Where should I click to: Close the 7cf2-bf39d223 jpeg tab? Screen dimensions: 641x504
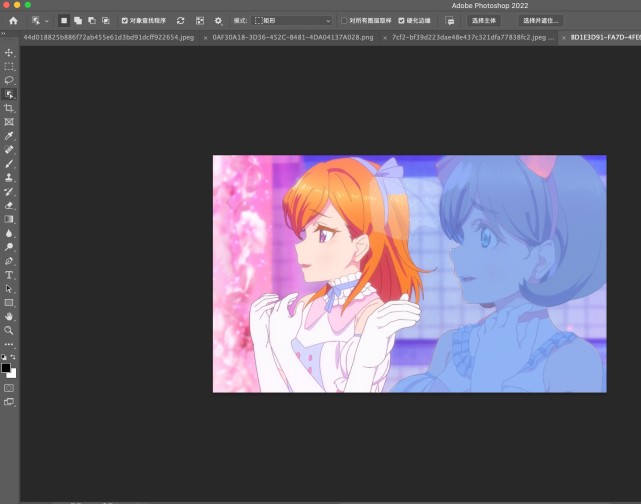(x=385, y=38)
